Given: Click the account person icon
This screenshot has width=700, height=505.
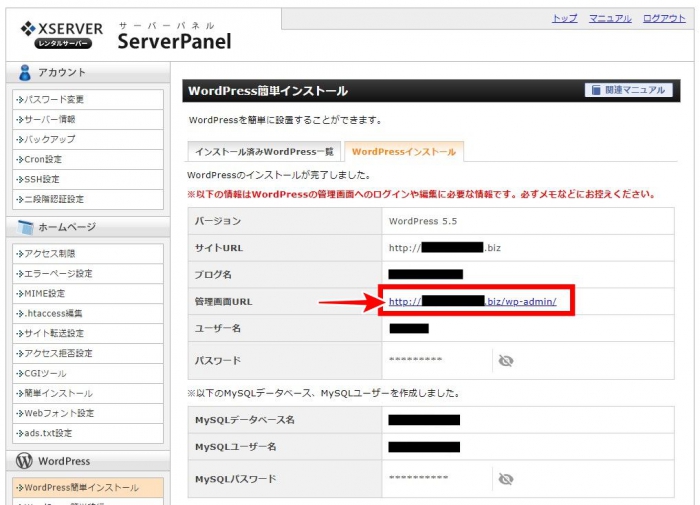Looking at the screenshot, I should (25, 72).
